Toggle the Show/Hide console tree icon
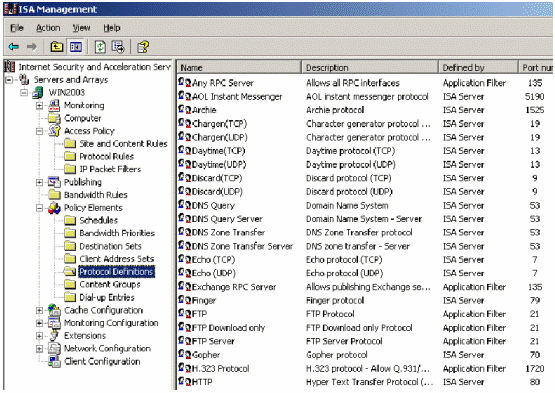The width and height of the screenshot is (555, 393). pyautogui.click(x=76, y=46)
